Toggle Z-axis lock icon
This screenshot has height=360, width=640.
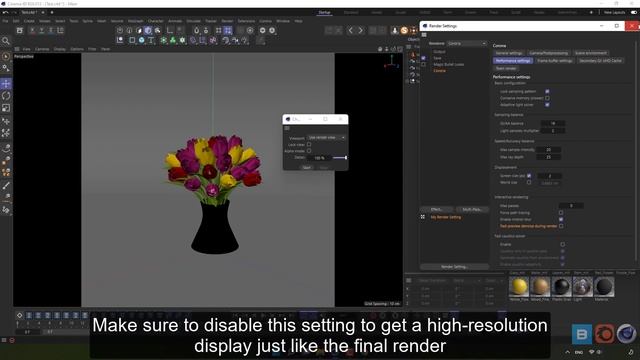click(x=51, y=30)
